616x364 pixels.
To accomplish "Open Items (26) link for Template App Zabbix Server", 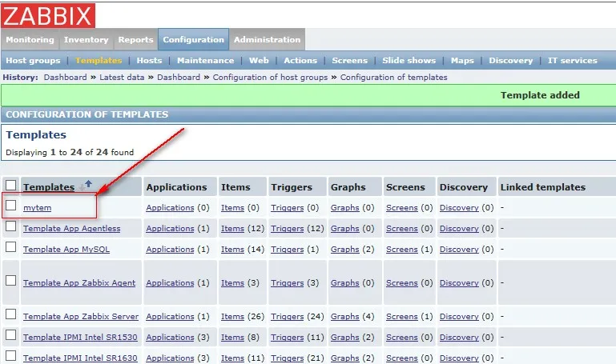I will pos(232,317).
